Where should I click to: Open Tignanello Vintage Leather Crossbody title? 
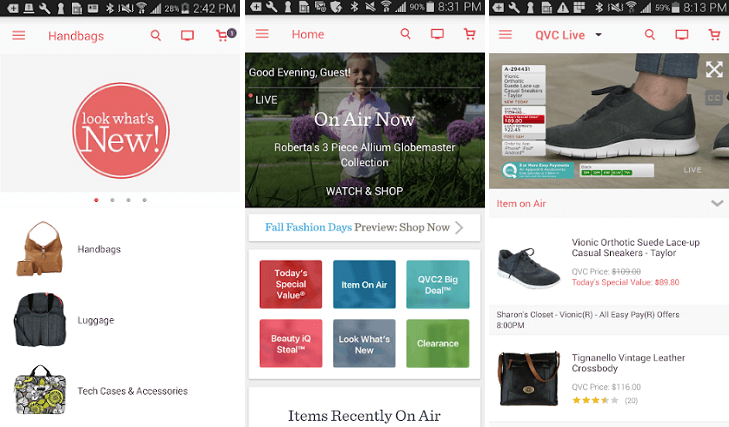tap(628, 363)
